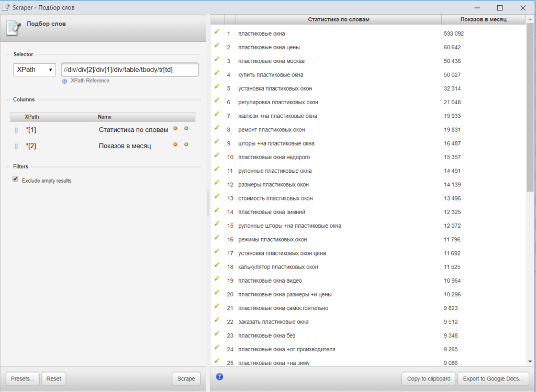The width and height of the screenshot is (536, 392).
Task: Click the pencil icon for row 11 рулонные пластиковые окна
Action: click(217, 169)
